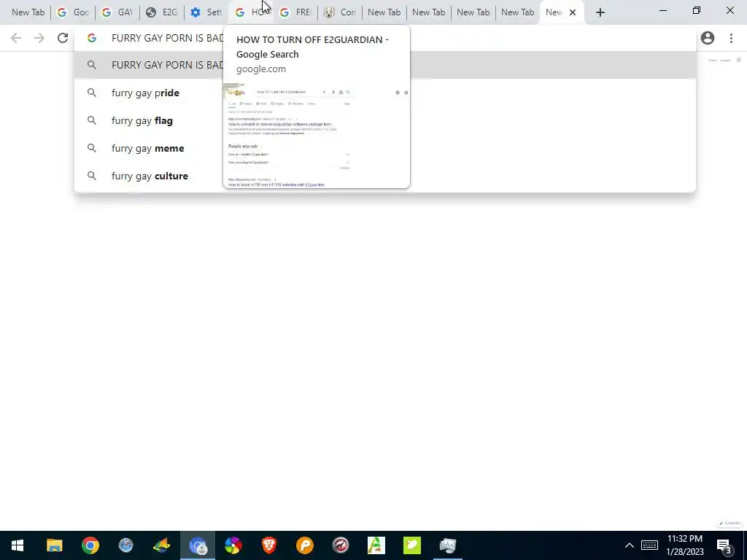Open the Chrome profile avatar menu
The height and width of the screenshot is (560, 747).
[x=708, y=38]
